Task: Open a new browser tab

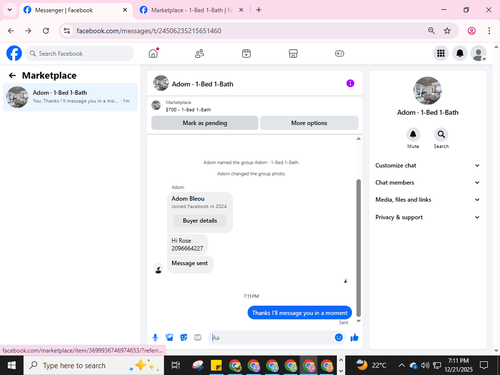Action: coord(259,10)
